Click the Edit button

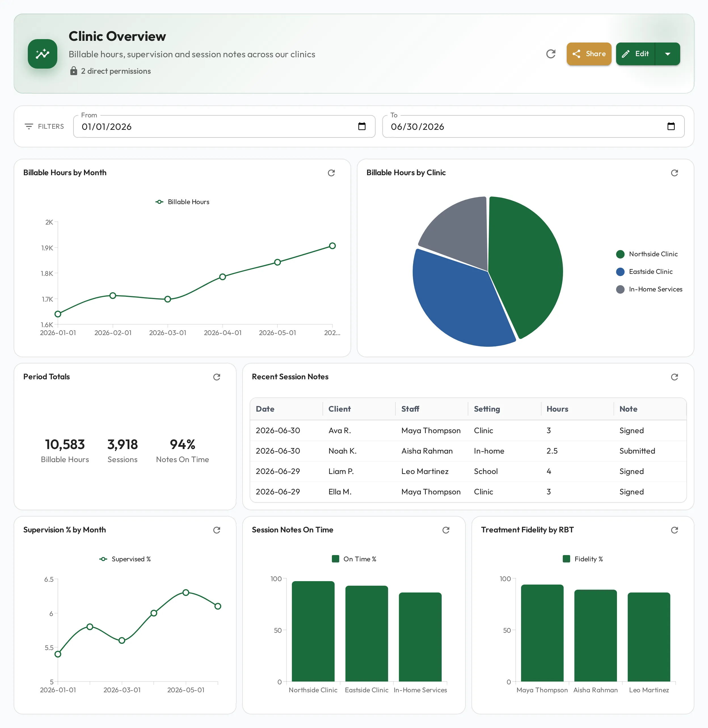[x=635, y=54]
